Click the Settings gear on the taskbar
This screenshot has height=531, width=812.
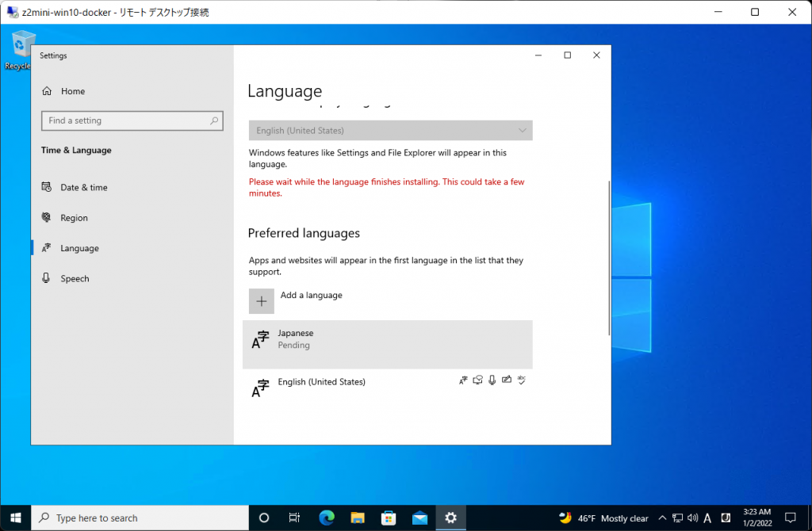click(x=450, y=518)
